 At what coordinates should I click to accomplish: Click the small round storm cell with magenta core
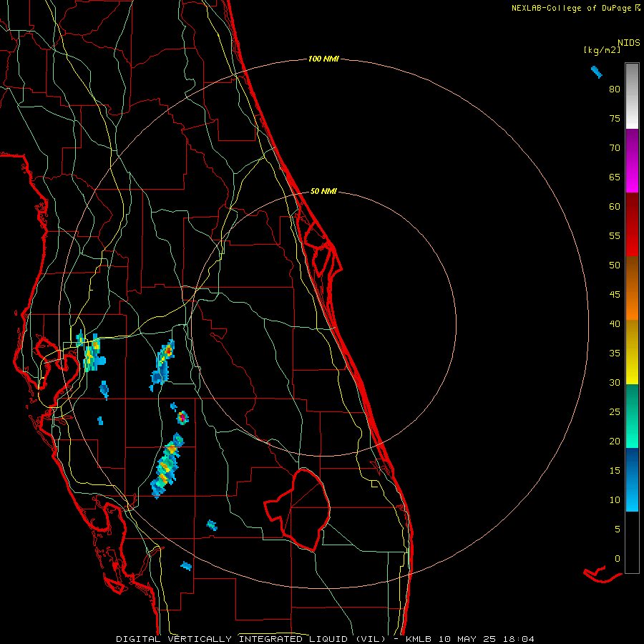[x=182, y=417]
